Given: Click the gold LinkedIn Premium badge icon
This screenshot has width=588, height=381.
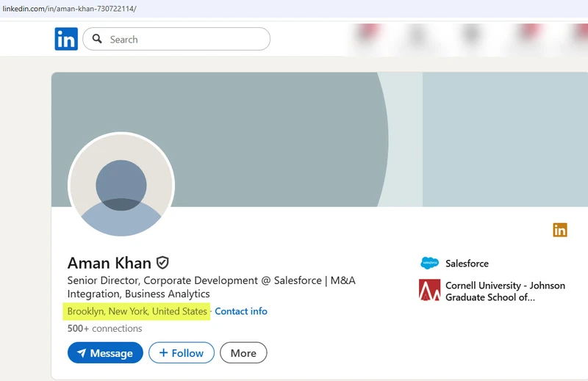Looking at the screenshot, I should [560, 230].
